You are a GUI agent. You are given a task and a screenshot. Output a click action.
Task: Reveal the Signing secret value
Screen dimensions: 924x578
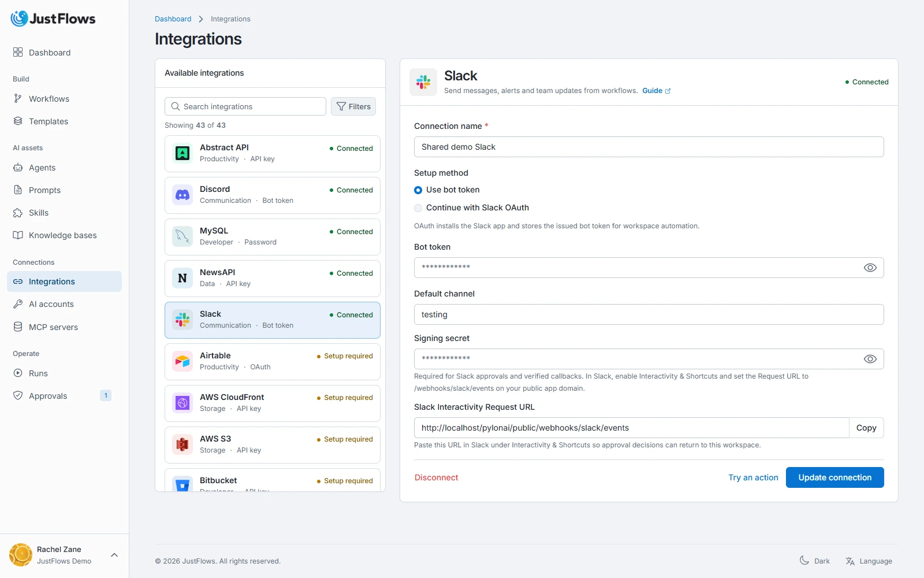point(870,359)
